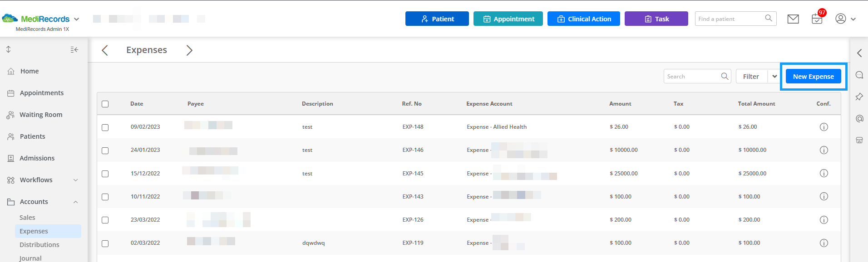Show info for expense EXP-143
The width and height of the screenshot is (868, 262).
coord(824,196)
